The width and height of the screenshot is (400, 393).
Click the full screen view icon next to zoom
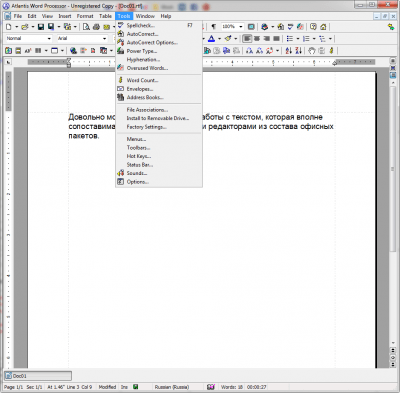click(x=251, y=27)
